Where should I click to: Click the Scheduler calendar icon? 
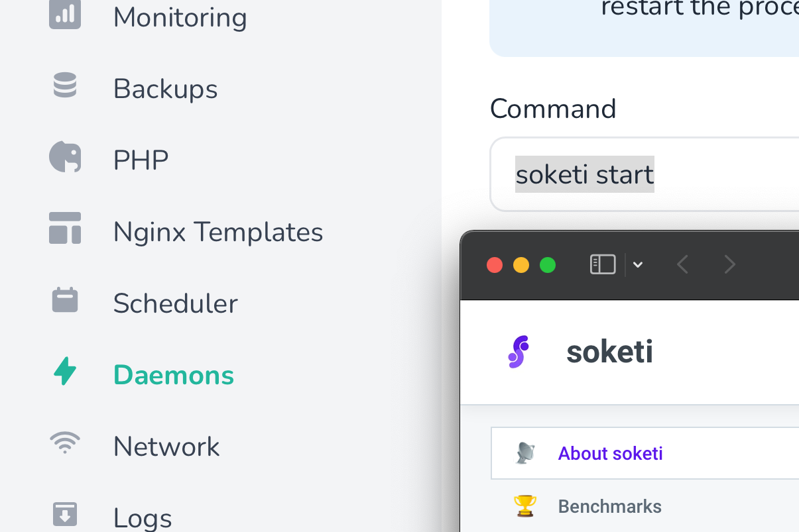click(64, 300)
